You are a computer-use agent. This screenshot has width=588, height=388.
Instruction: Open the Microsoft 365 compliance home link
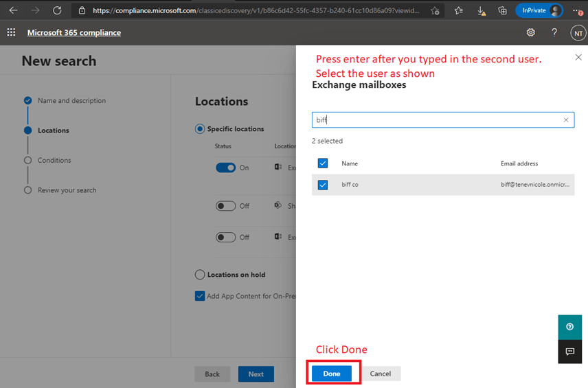(74, 32)
